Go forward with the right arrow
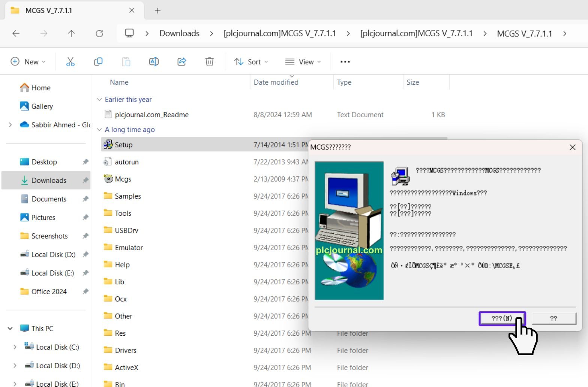 tap(44, 33)
